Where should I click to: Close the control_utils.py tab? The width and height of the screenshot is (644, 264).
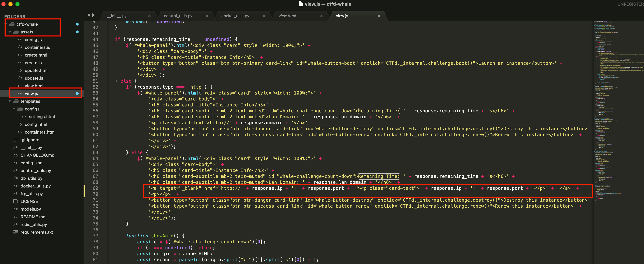click(x=206, y=16)
